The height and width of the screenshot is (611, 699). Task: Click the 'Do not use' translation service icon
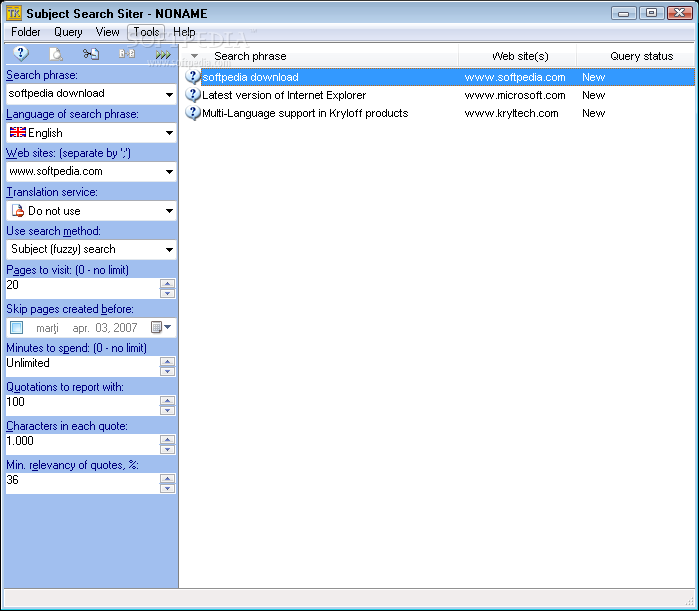point(18,210)
